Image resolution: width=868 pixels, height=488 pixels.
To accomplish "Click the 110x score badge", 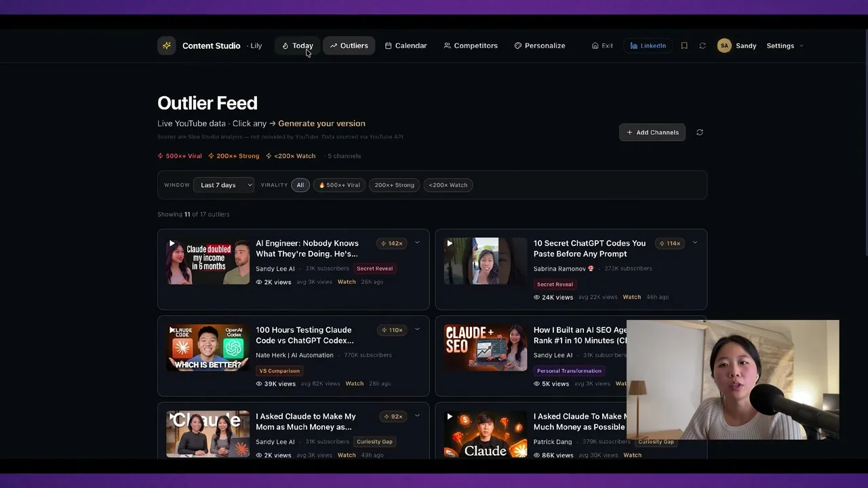I will [x=392, y=330].
